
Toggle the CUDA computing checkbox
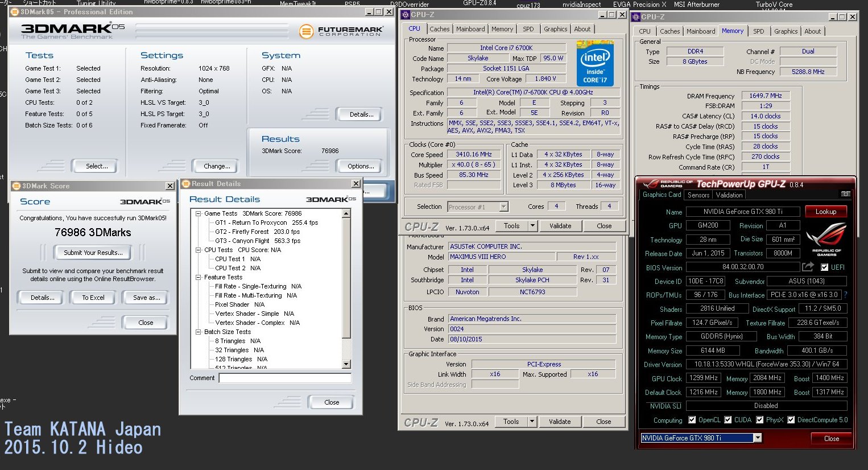point(728,420)
